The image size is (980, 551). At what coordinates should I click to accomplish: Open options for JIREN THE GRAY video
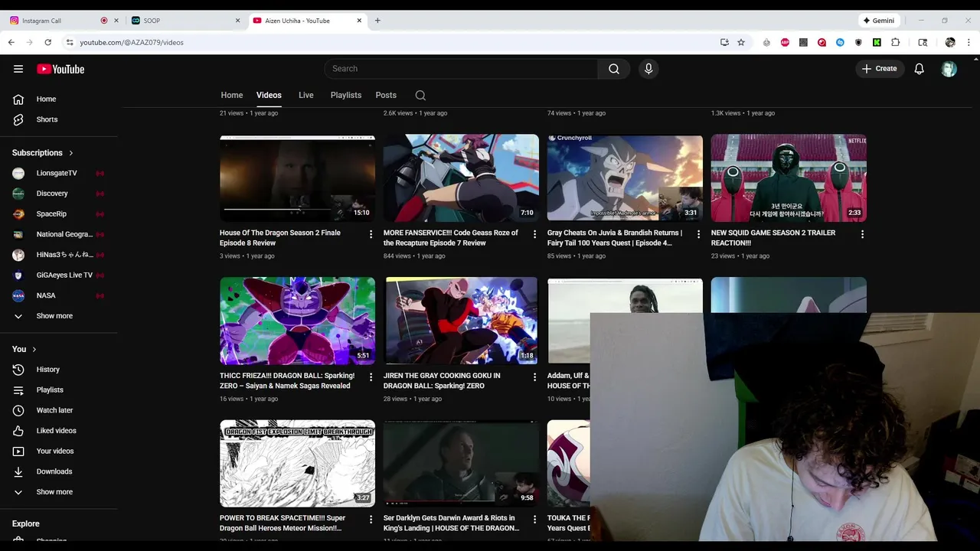(x=535, y=377)
